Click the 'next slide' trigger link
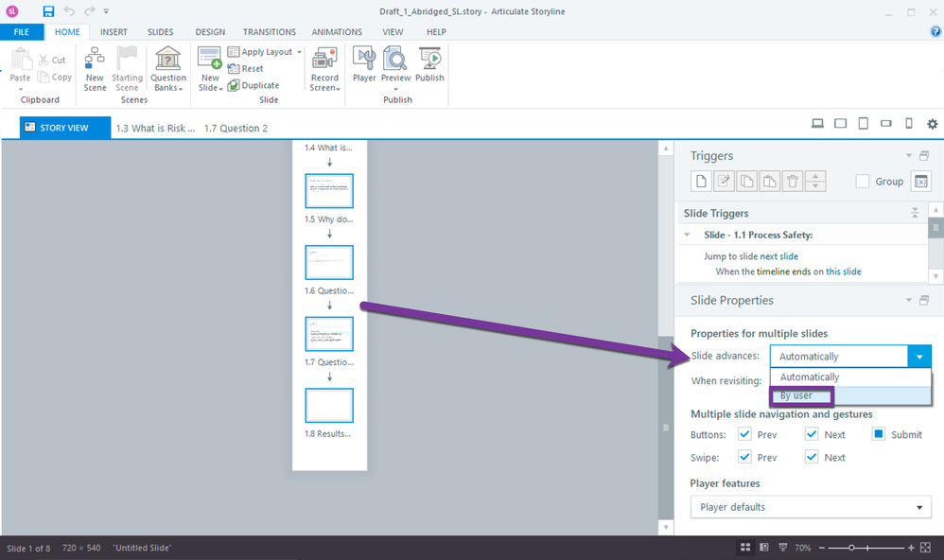The image size is (944, 560). coord(778,256)
